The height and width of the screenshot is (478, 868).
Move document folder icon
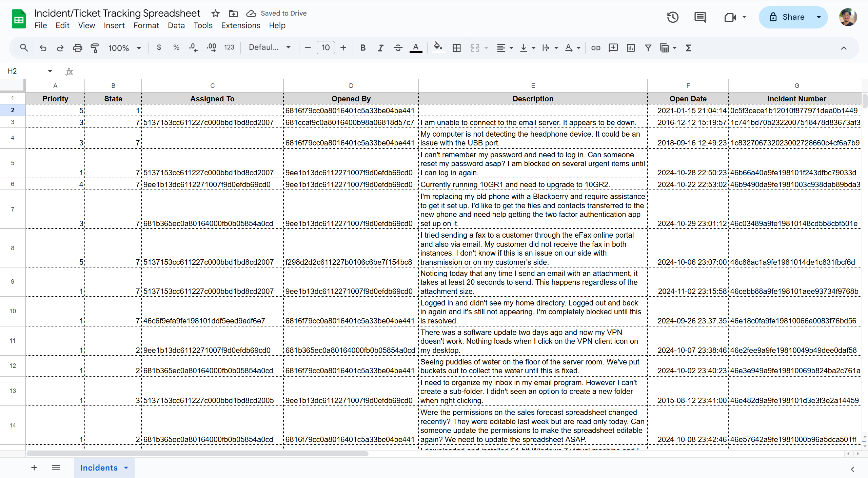pos(233,14)
